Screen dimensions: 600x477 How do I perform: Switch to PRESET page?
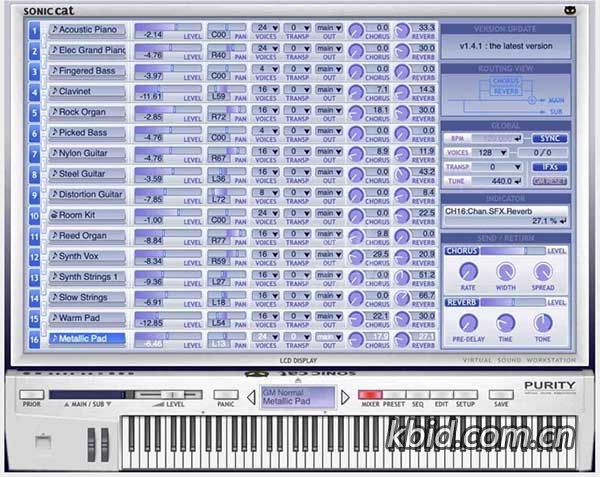click(394, 394)
